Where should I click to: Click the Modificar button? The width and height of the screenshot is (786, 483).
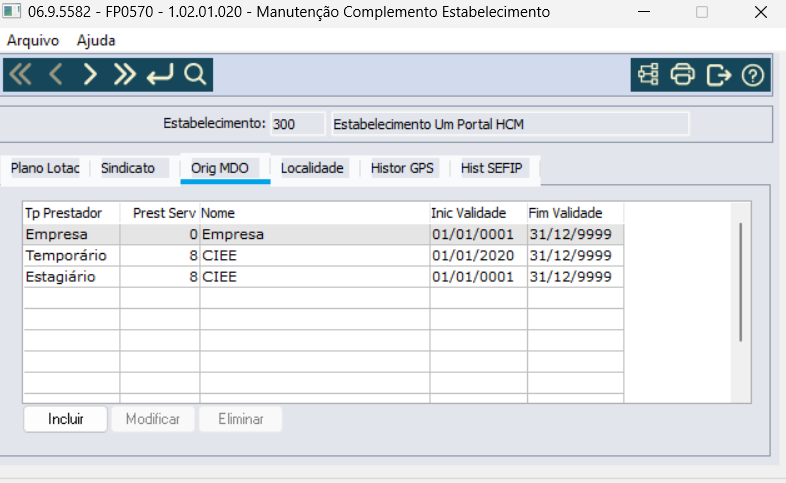[153, 419]
